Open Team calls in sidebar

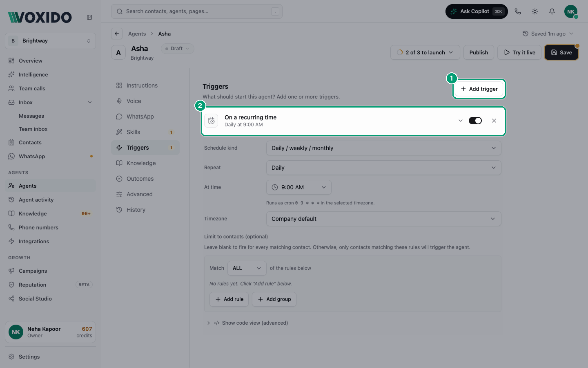(51, 88)
